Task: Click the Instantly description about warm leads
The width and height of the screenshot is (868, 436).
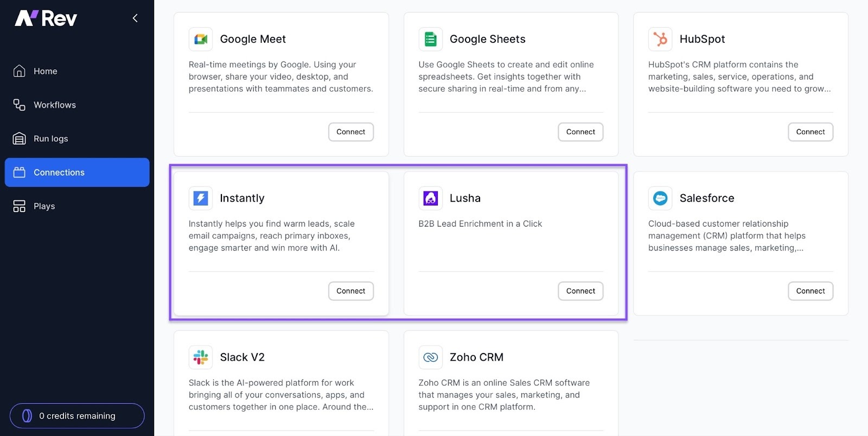Action: pos(272,236)
